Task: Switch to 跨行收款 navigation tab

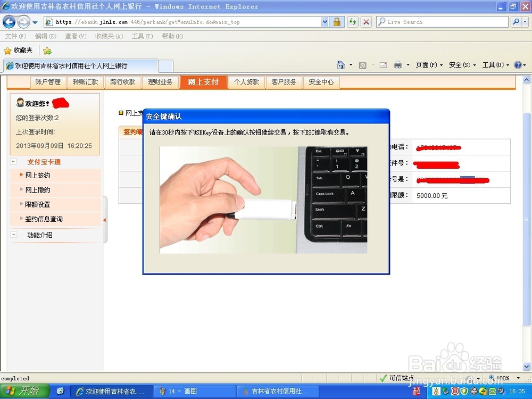Action: 123,82
